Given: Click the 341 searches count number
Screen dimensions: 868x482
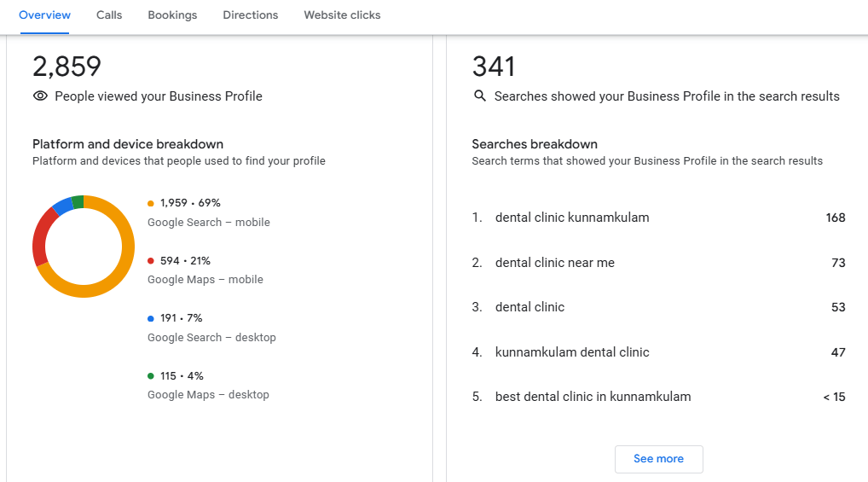Looking at the screenshot, I should 494,67.
